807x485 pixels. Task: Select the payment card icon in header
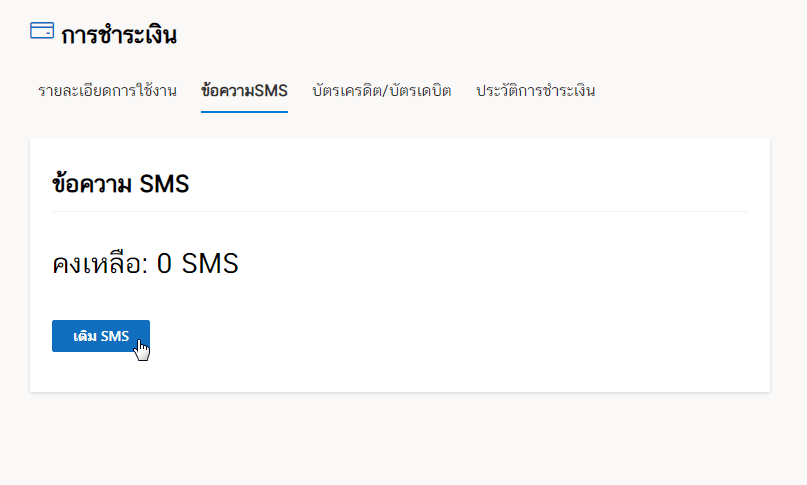pyautogui.click(x=42, y=30)
